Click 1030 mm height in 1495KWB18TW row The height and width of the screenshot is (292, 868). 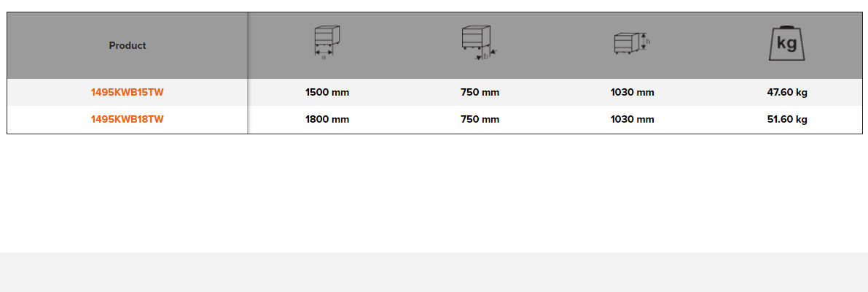pos(632,120)
